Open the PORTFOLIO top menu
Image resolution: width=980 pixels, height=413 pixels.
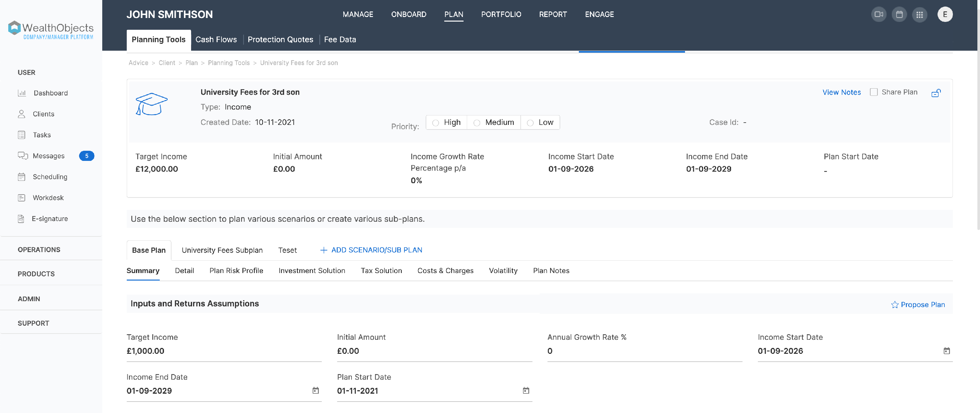tap(501, 14)
